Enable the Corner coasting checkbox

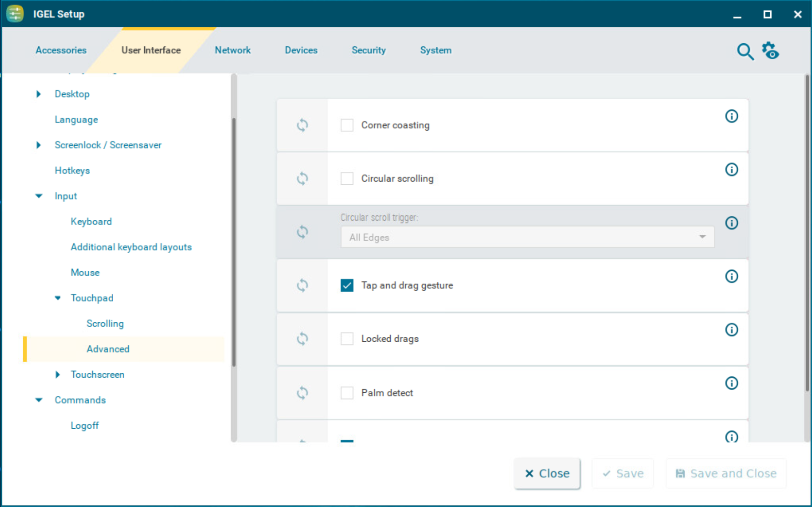[347, 125]
